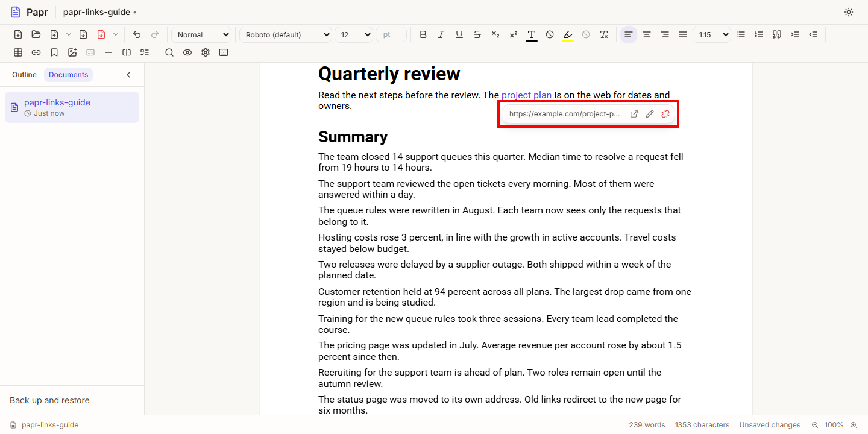Justify the text

683,34
